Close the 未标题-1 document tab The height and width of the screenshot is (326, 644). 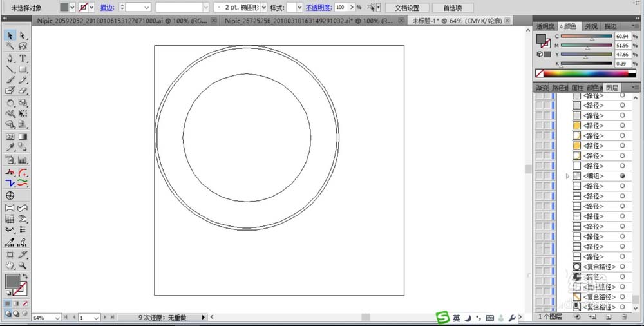[x=507, y=21]
